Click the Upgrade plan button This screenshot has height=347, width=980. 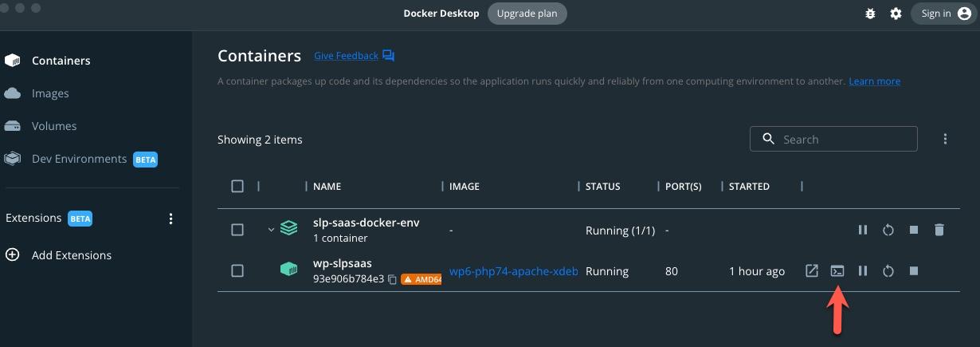pos(527,14)
